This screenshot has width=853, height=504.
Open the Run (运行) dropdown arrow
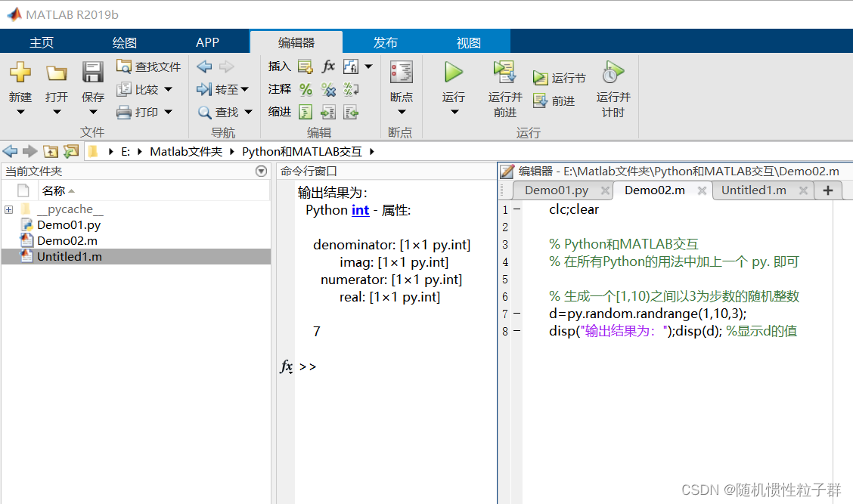pos(454,112)
